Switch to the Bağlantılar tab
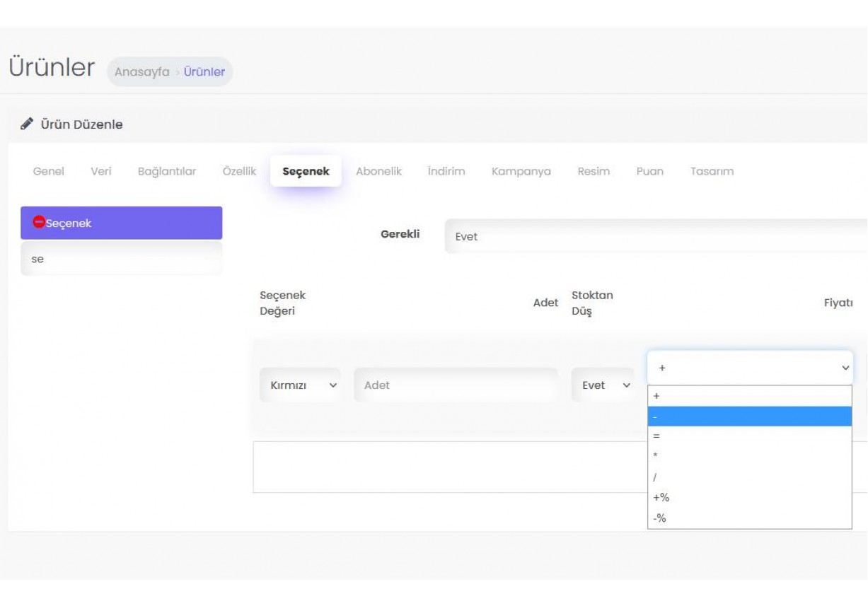 168,170
